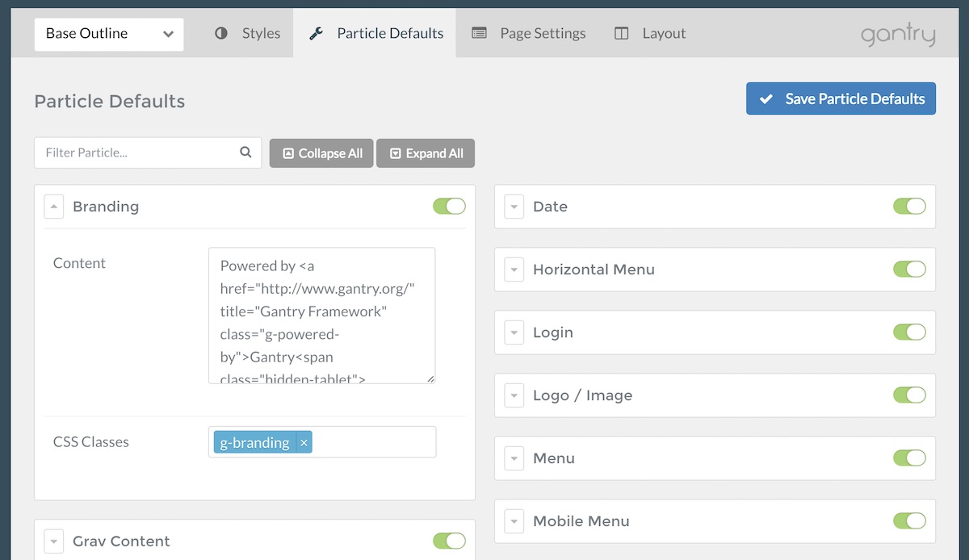The height and width of the screenshot is (560, 969).
Task: Expand the Horizontal Menu panel
Action: click(x=514, y=270)
